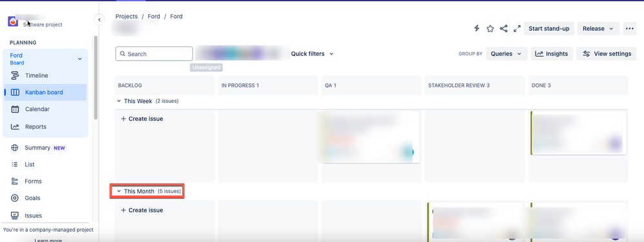
Task: Click the List icon in the sidebar
Action: tap(15, 165)
